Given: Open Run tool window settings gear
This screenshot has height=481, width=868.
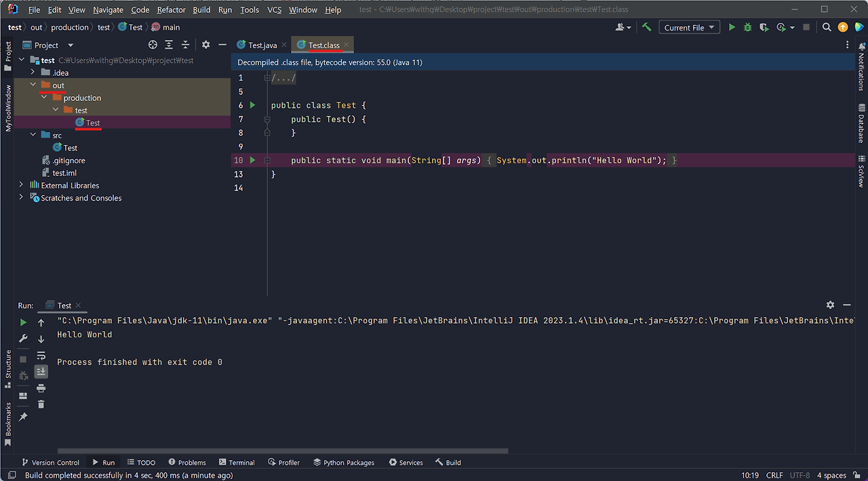Looking at the screenshot, I should [830, 306].
